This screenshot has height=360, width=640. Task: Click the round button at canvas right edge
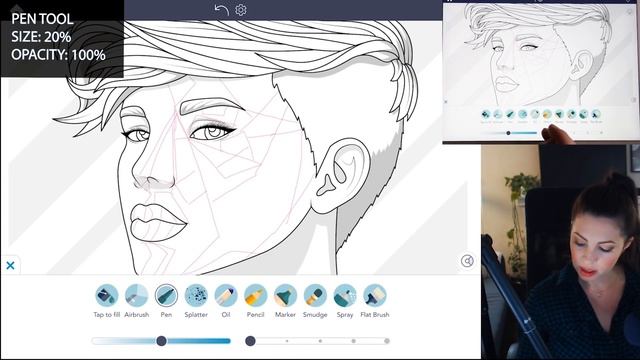(467, 261)
